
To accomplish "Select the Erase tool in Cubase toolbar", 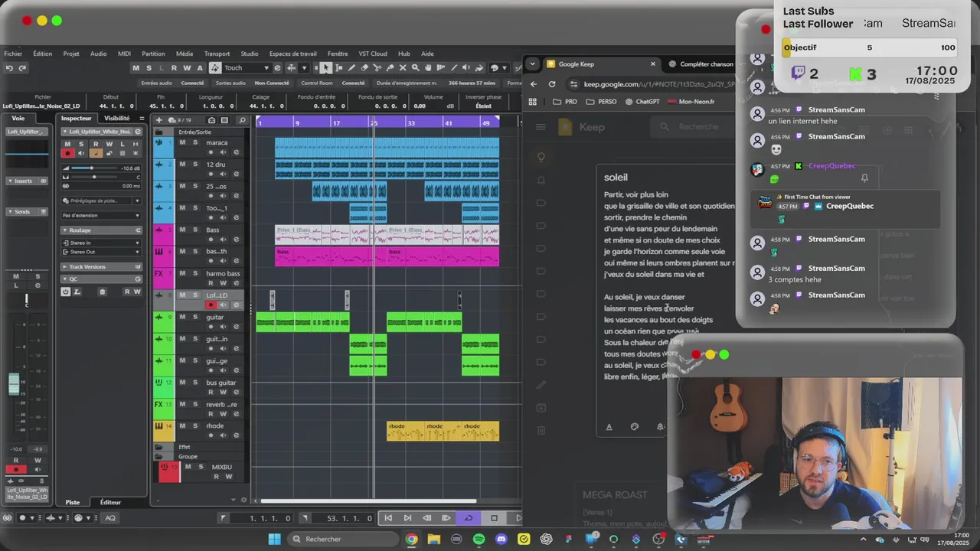I will point(364,67).
